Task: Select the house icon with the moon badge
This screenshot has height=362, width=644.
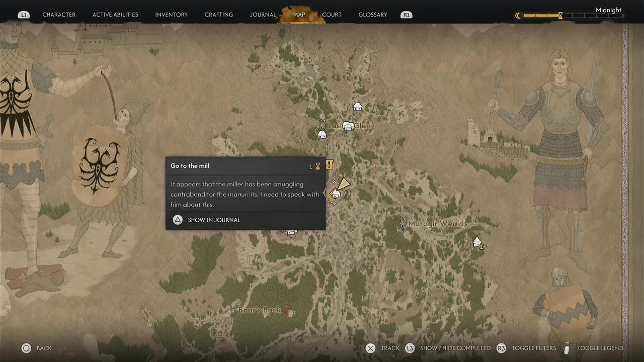Action: [478, 243]
